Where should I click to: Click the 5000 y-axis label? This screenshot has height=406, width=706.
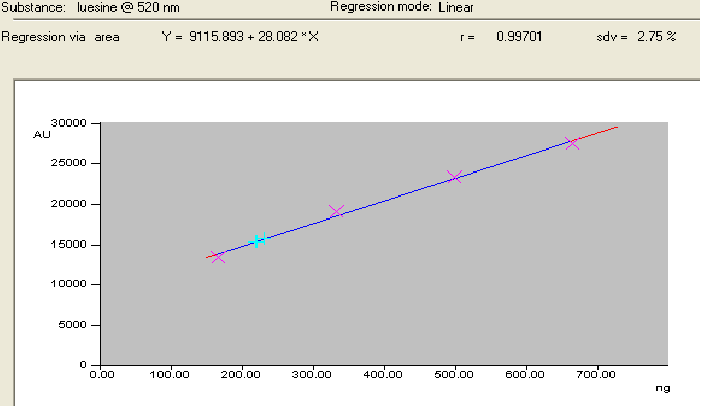coord(72,325)
